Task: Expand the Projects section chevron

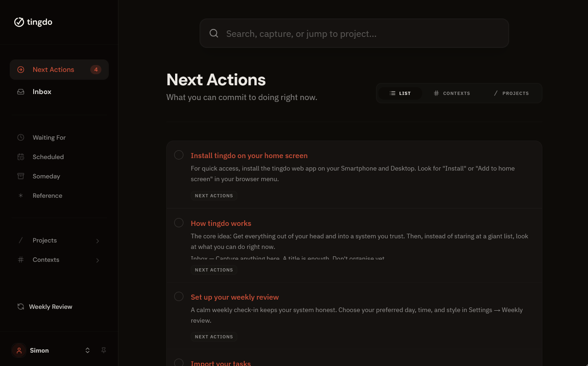Action: coord(97,241)
